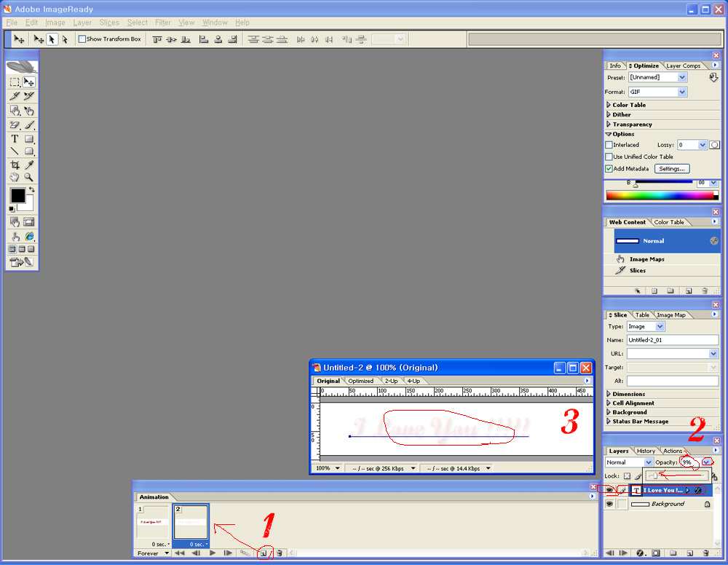Preview in Internet Explorer browser
The width and height of the screenshot is (728, 565).
click(x=29, y=237)
